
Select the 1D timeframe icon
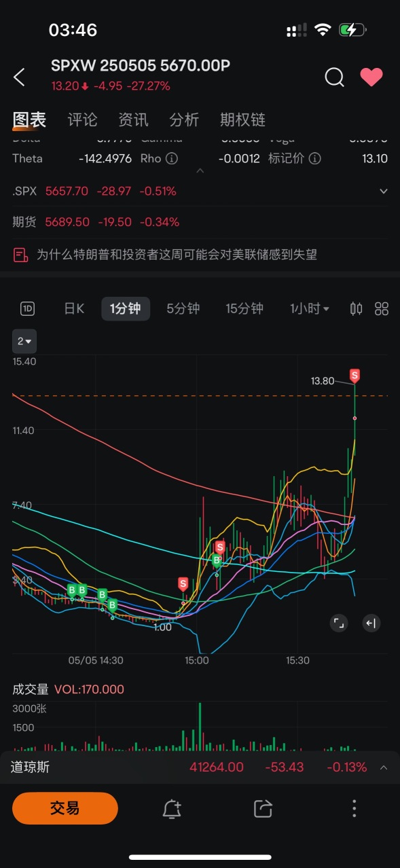[28, 309]
